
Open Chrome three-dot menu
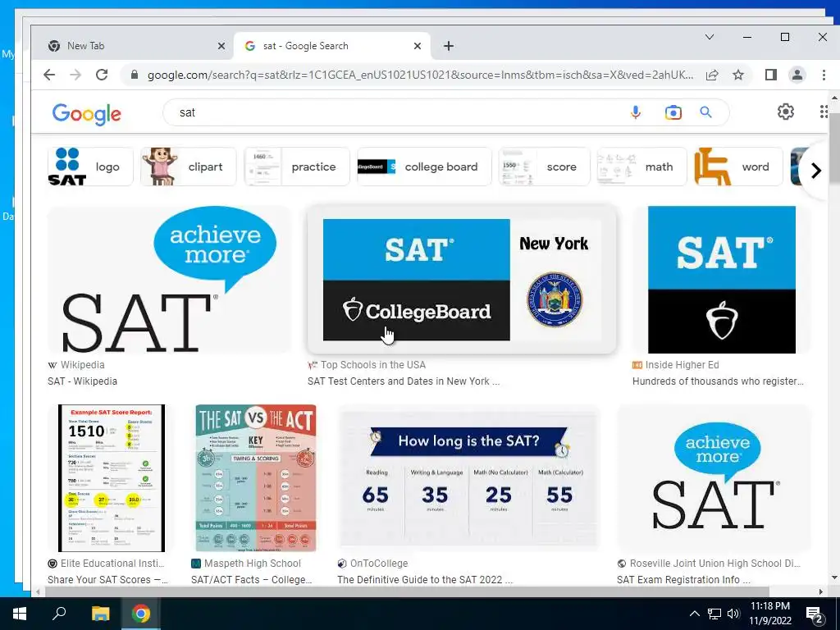(x=824, y=75)
